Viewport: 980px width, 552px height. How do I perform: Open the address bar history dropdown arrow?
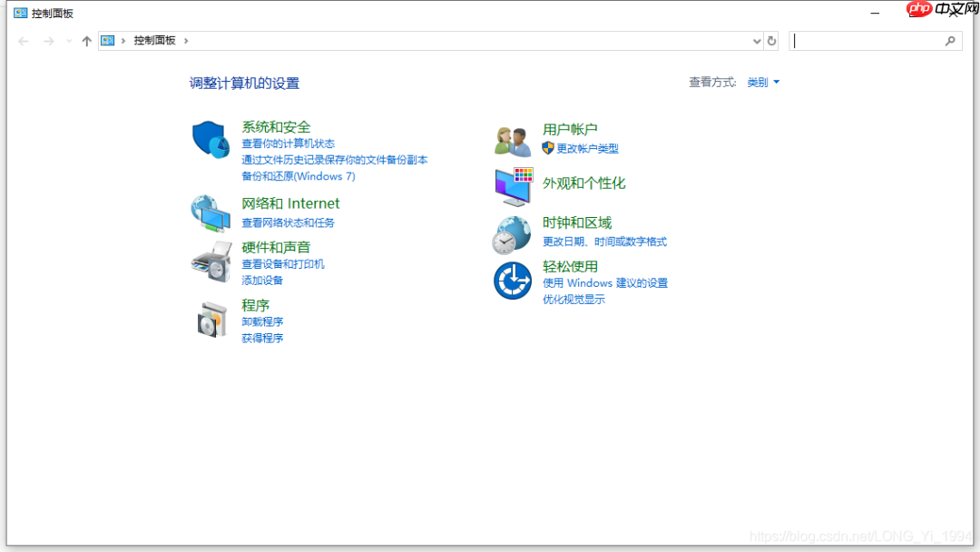[x=756, y=41]
